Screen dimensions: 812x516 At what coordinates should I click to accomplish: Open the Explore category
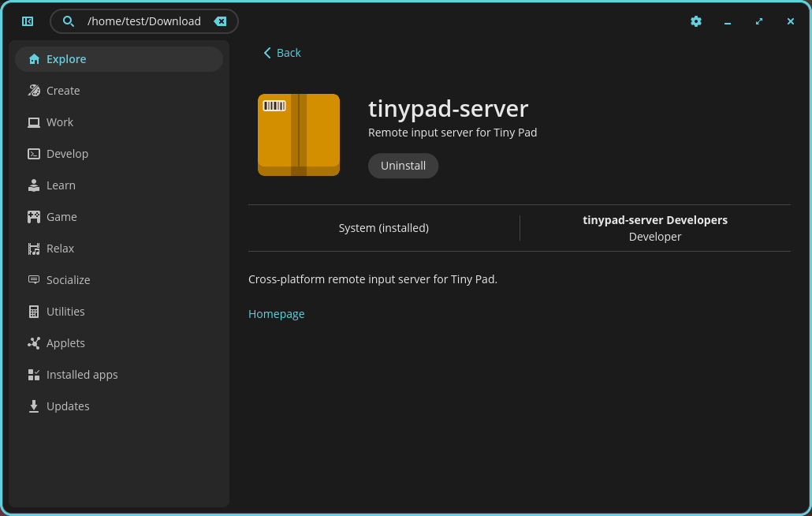pos(119,59)
